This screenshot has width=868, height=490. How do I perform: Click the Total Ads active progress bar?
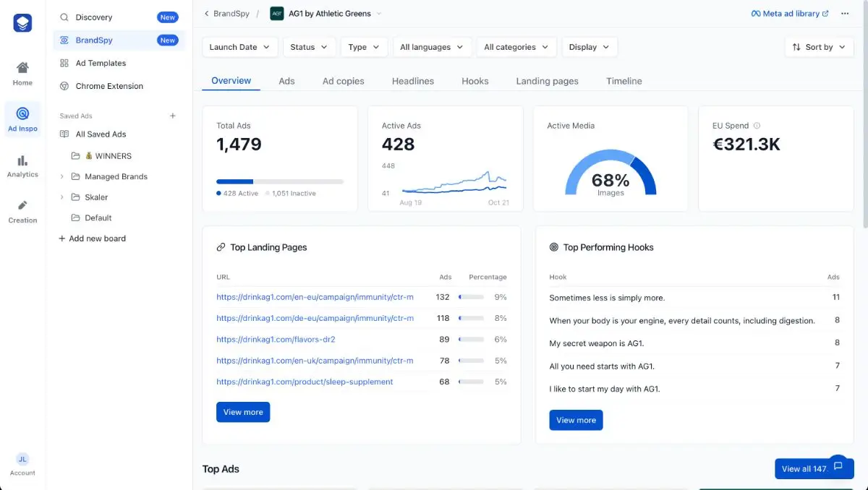pos(235,181)
